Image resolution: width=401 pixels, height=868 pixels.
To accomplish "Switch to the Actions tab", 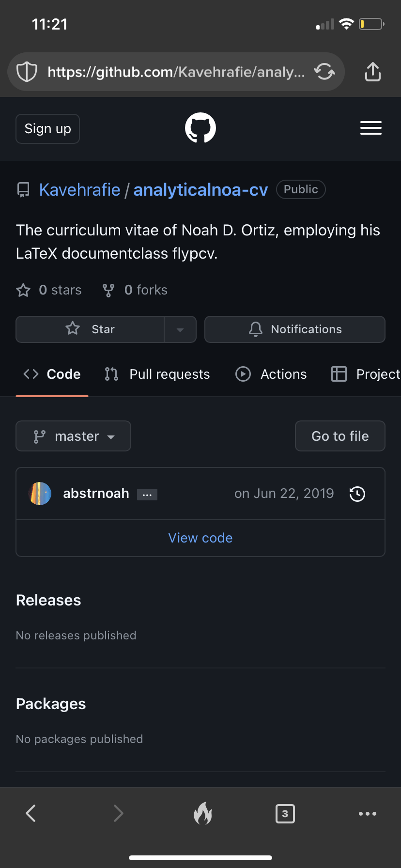I will click(271, 374).
